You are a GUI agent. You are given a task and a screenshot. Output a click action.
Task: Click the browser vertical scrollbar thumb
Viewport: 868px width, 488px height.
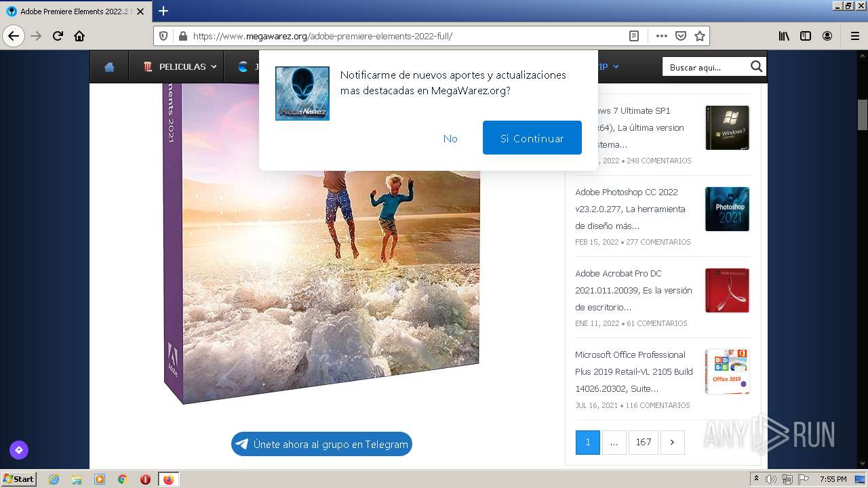[863, 115]
